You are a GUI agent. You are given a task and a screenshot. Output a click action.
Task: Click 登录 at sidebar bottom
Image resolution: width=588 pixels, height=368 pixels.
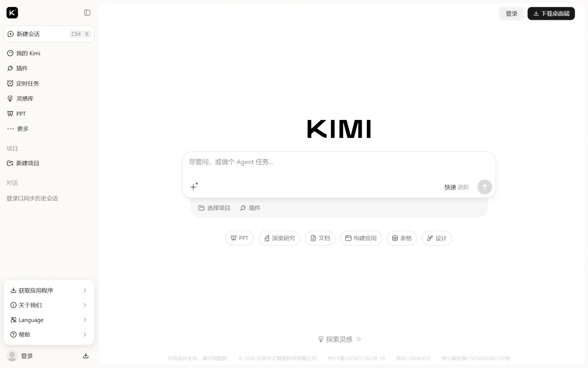pos(27,356)
